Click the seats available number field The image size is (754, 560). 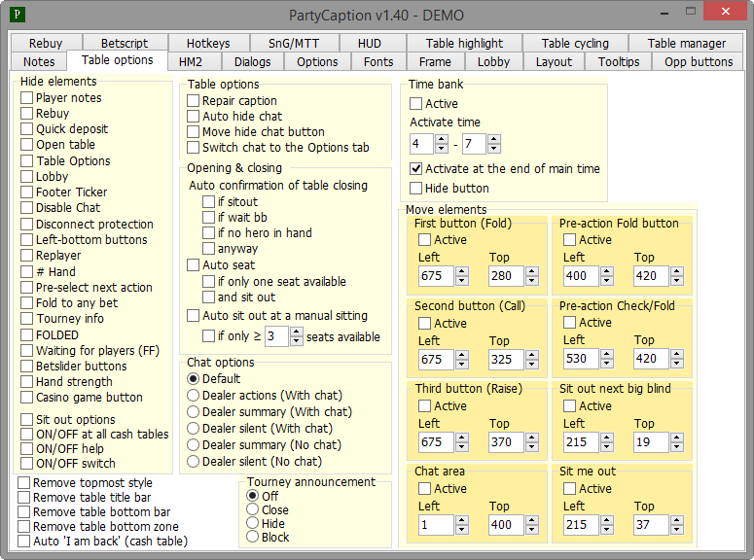pyautogui.click(x=277, y=336)
